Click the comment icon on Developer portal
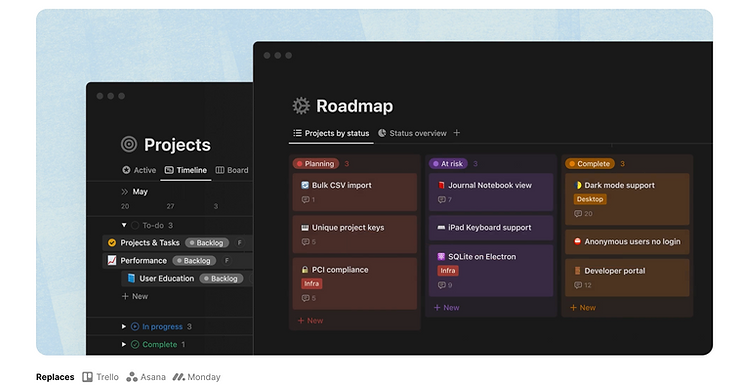Image resolution: width=740 pixels, height=388 pixels. [x=578, y=285]
